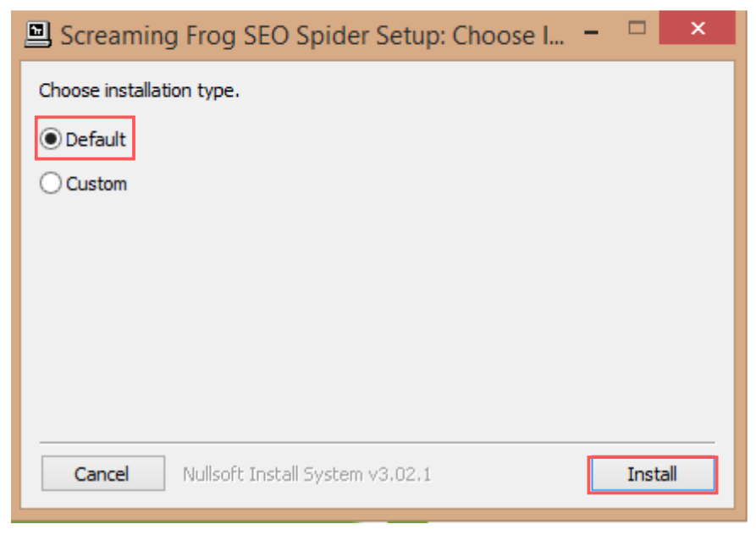Viewport: 756px width, 535px height.
Task: Start installation with the Install button
Action: [x=653, y=475]
